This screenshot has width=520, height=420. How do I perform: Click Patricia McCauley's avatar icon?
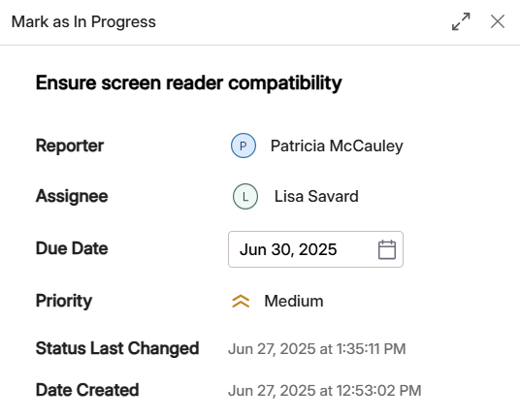(x=244, y=145)
